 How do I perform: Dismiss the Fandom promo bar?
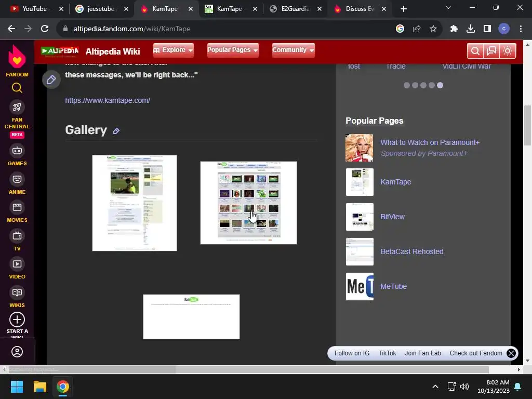point(511,353)
